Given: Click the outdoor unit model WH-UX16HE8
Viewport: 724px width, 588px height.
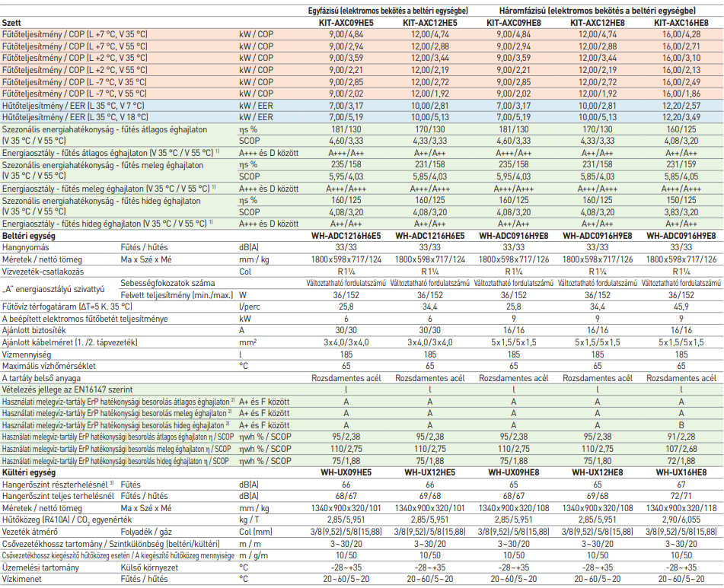Looking at the screenshot, I should (681, 472).
